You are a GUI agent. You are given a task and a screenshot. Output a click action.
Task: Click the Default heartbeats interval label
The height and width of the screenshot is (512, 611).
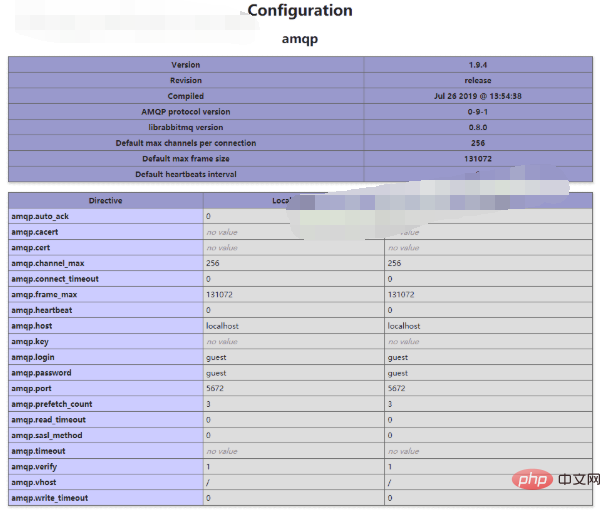185,174
